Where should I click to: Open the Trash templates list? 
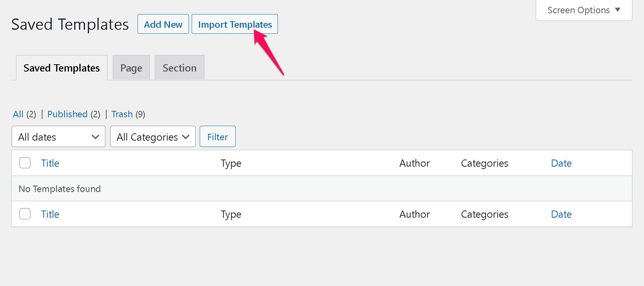point(122,114)
